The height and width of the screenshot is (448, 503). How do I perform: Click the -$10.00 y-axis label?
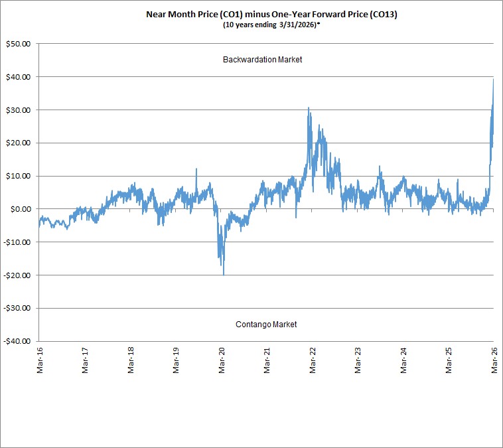(x=17, y=242)
